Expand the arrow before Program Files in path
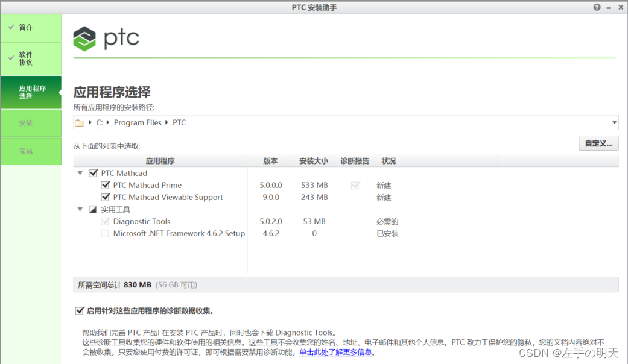This screenshot has height=364, width=628. tap(108, 122)
